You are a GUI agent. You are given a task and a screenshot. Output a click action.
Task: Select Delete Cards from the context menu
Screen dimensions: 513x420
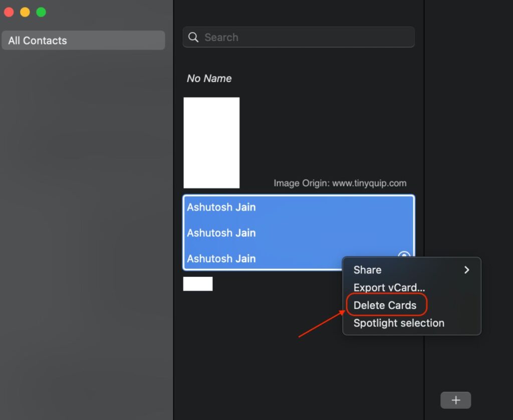tap(385, 305)
